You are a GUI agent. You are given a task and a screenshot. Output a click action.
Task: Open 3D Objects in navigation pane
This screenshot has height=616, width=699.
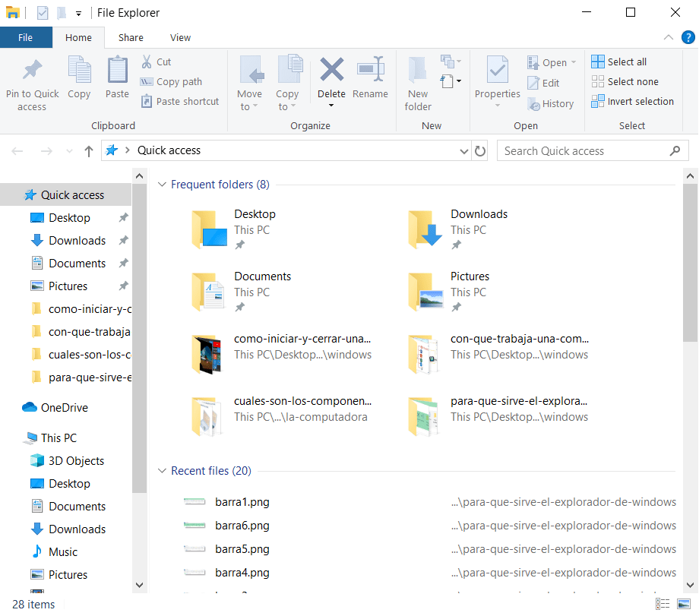(66, 460)
